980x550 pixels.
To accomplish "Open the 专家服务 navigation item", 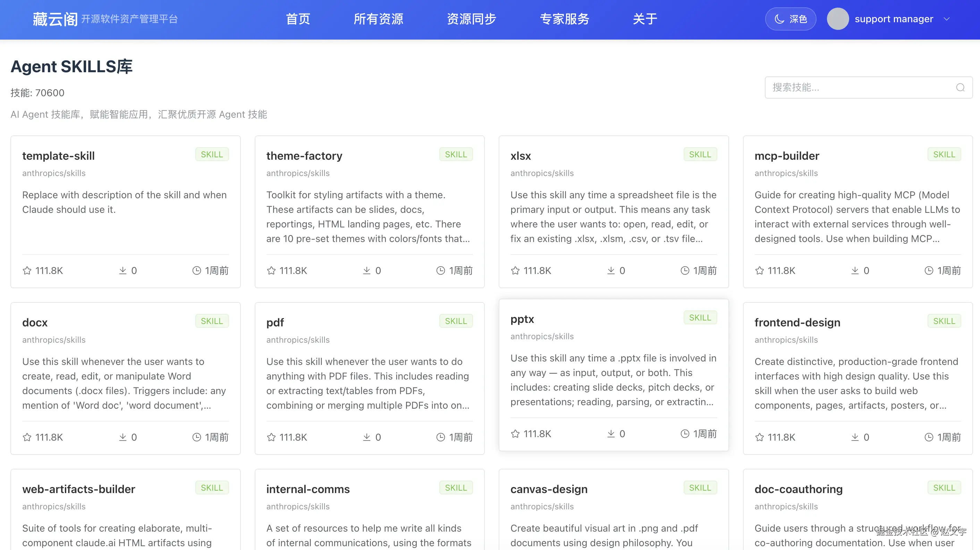I will tap(564, 19).
